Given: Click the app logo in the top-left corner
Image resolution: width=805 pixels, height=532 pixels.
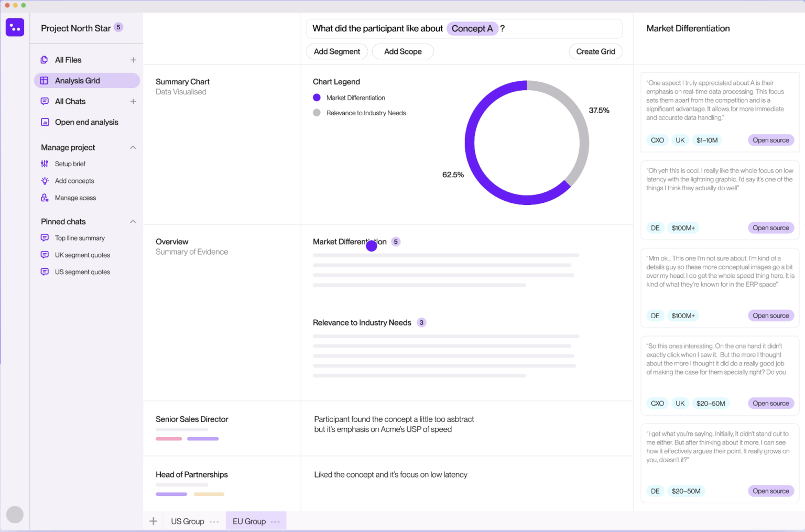Looking at the screenshot, I should coord(15,27).
